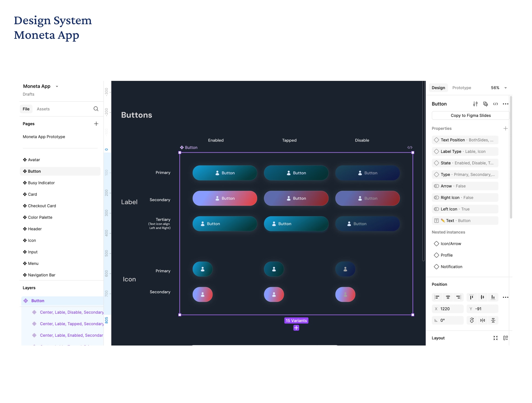Open the Label Type variant property
Viewport: 532px width, 403px height.
pos(465,152)
